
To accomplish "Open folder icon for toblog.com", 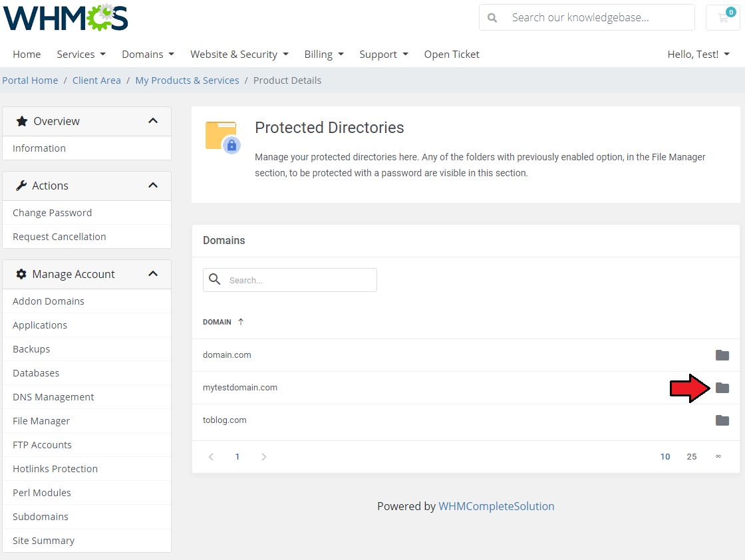I will pos(722,420).
